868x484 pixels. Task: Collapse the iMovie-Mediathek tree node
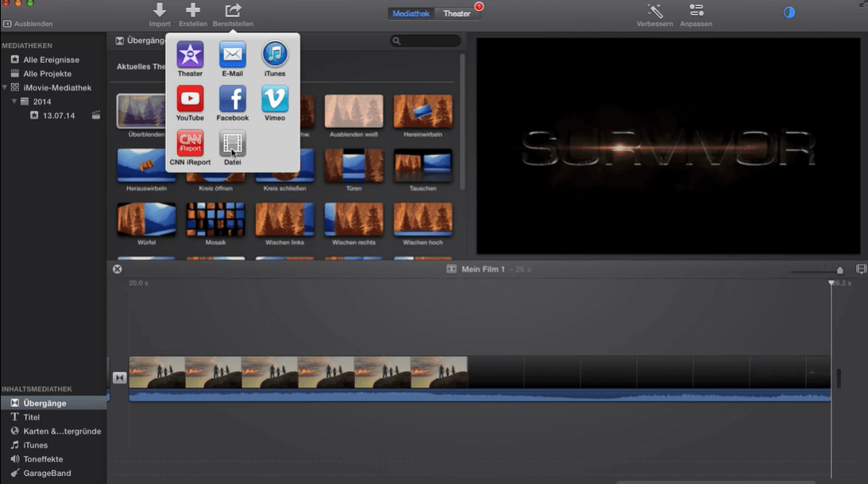point(5,87)
